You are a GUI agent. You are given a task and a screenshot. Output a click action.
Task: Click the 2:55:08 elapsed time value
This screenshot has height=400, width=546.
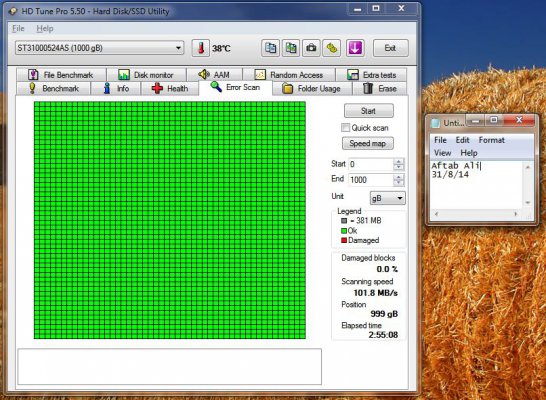point(383,335)
